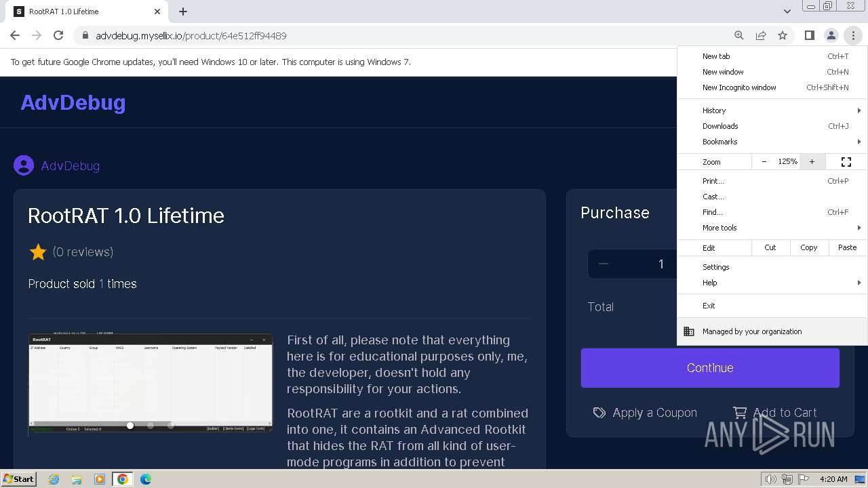This screenshot has width=868, height=488.
Task: Increase zoom with plus button
Action: (x=812, y=162)
